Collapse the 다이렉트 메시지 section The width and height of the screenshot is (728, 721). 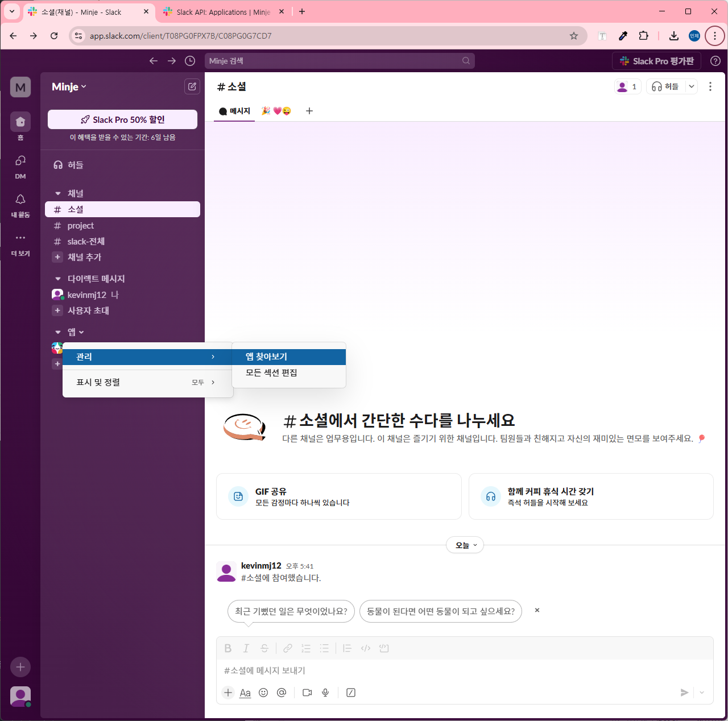click(x=58, y=279)
